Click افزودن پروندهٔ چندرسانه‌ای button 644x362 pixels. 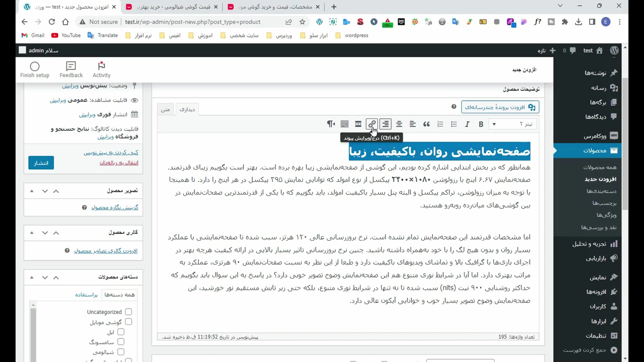pos(500,107)
